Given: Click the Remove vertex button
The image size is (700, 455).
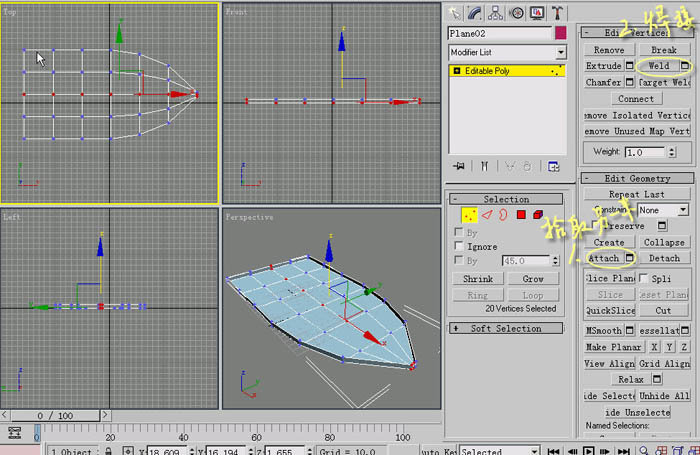Looking at the screenshot, I should click(609, 50).
